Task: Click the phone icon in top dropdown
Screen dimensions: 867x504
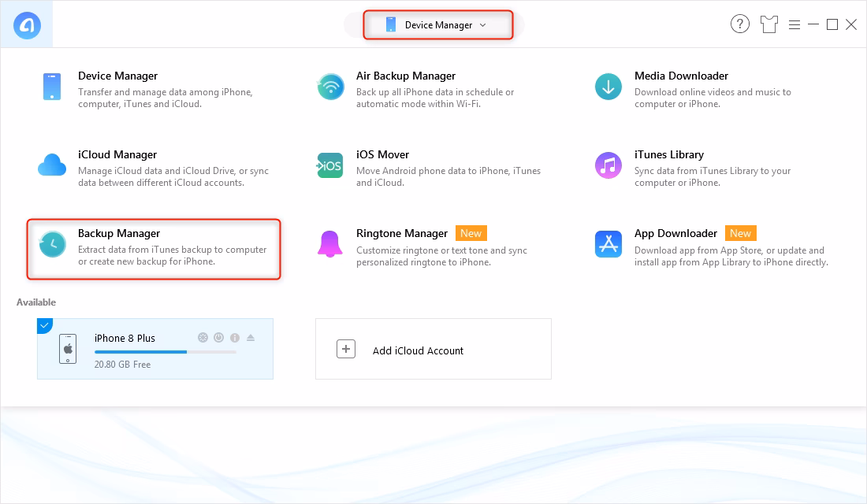Action: tap(391, 25)
